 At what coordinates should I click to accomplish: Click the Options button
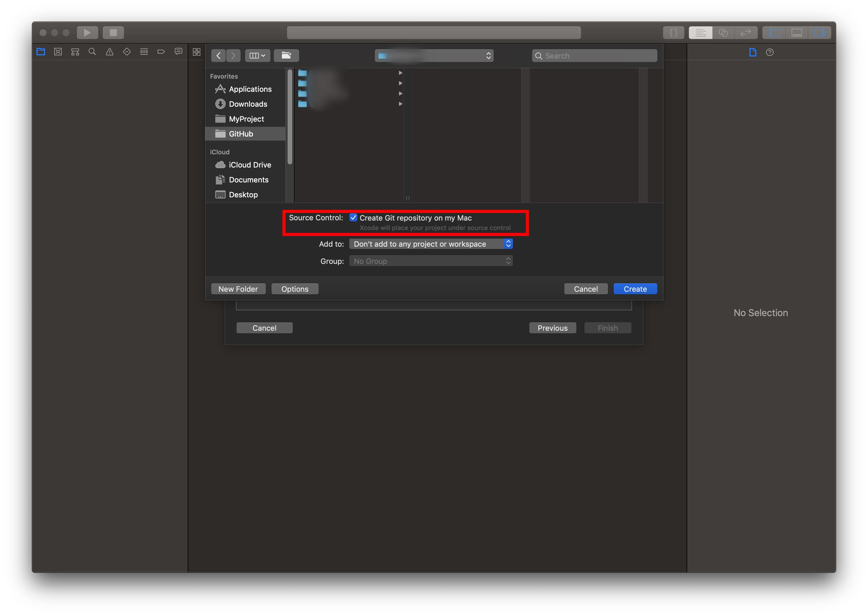pyautogui.click(x=295, y=289)
